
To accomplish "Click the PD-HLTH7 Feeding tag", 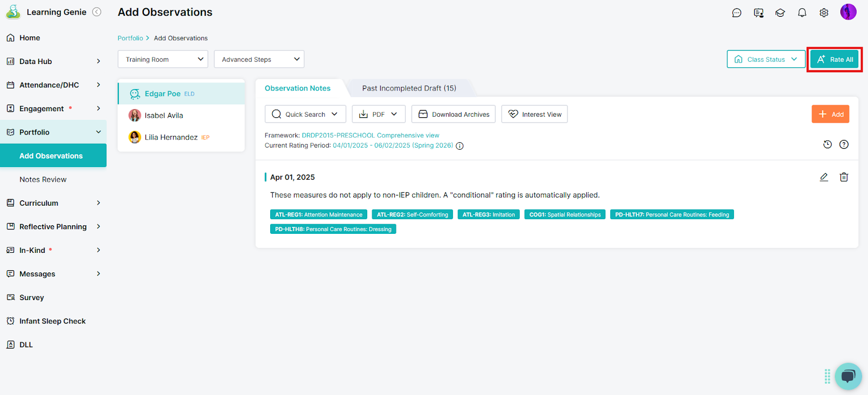I will pos(672,214).
